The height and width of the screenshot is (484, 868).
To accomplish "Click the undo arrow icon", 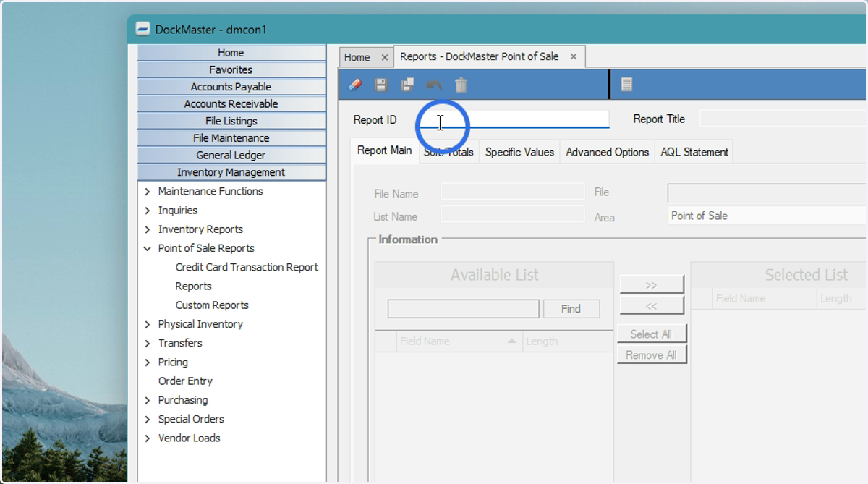I will (434, 85).
